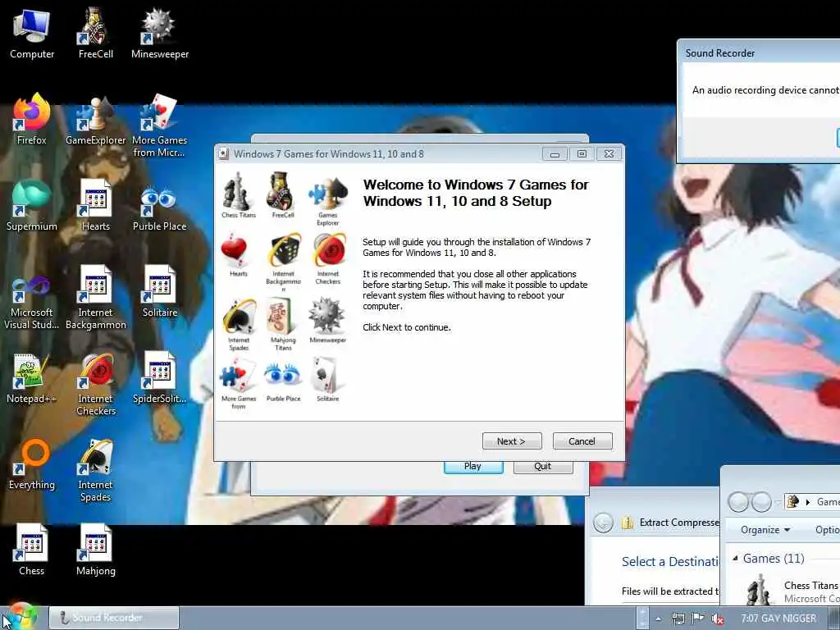Viewport: 840px width, 630px height.
Task: Click the FreeCell icon in setup dialog
Action: coord(283,195)
